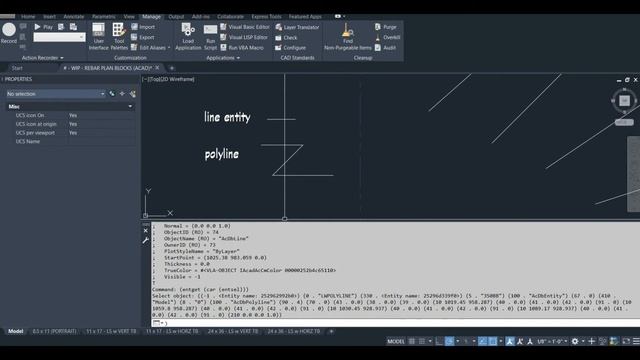Viewport: 640px width, 360px height.
Task: Switch to the Output ribbon tab
Action: (176, 17)
